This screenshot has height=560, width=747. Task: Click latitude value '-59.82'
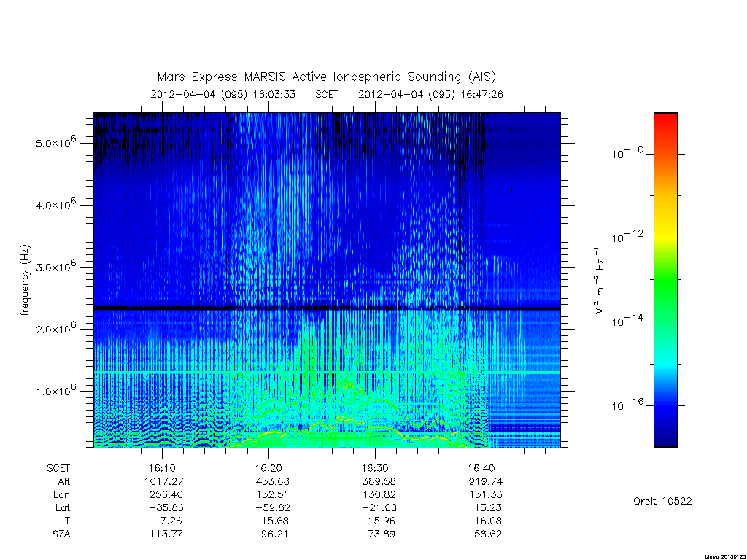point(273,508)
